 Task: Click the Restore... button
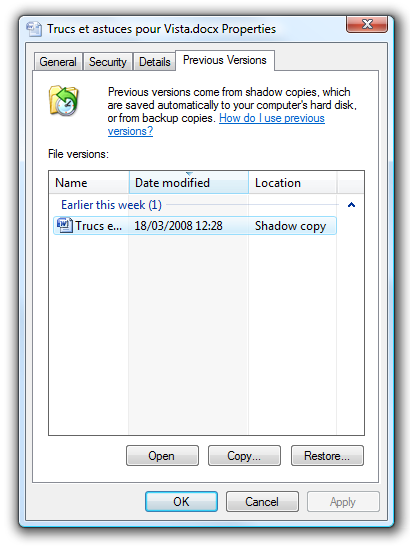click(327, 456)
